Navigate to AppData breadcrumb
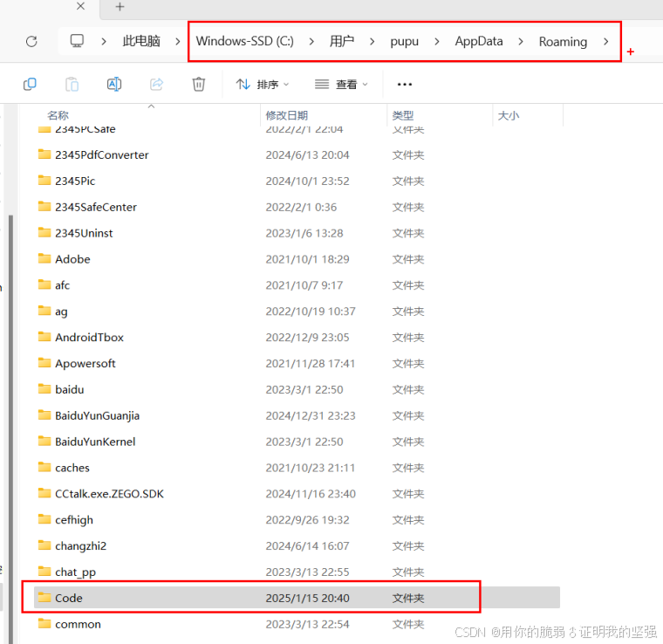Viewport: 663px width, 644px height. pyautogui.click(x=479, y=41)
